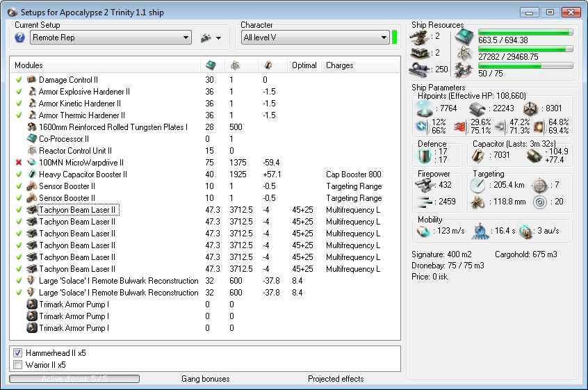
Task: Select the second Sensor Booster II Targeting Range charge
Action: click(354, 198)
